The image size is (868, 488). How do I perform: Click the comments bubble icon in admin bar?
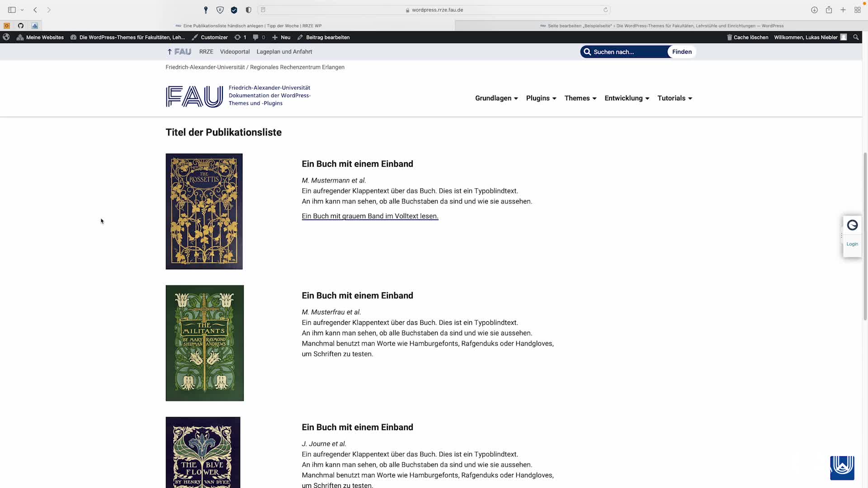[255, 37]
